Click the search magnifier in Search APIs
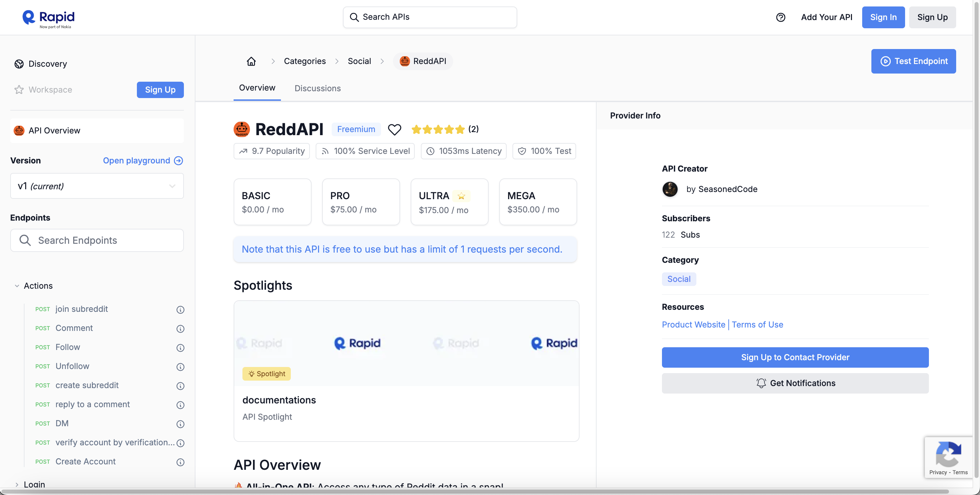This screenshot has width=980, height=495. [x=354, y=17]
